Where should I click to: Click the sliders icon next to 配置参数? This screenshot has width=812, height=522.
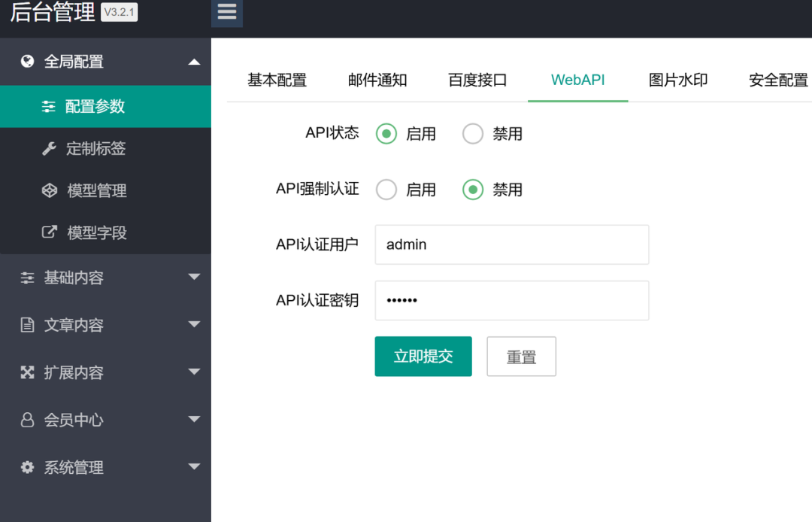coord(49,107)
